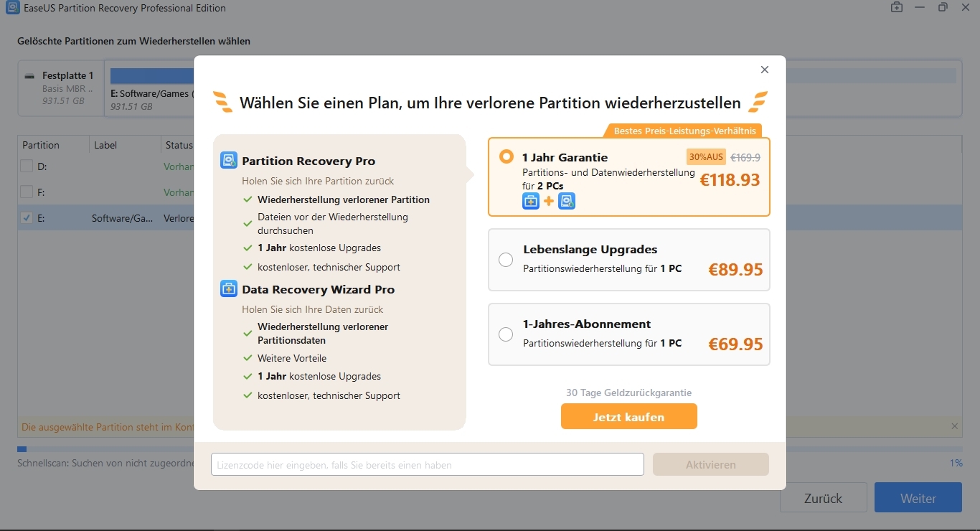
Task: Choose the Lebenslange Upgrades radio option
Action: pos(506,260)
